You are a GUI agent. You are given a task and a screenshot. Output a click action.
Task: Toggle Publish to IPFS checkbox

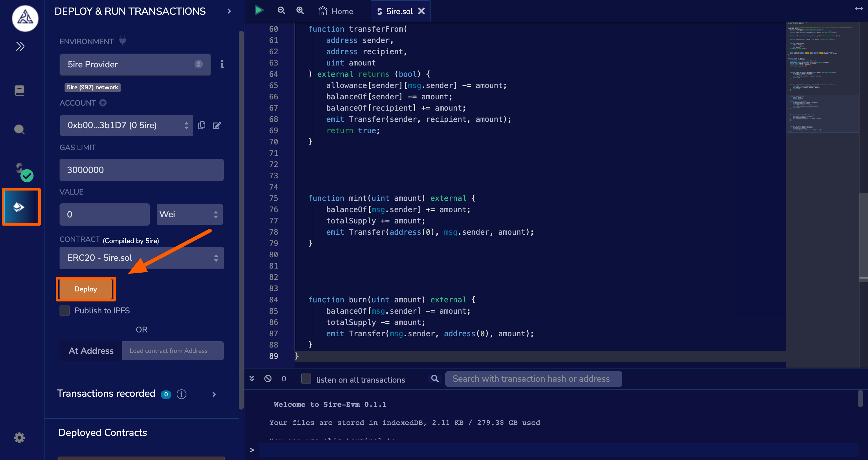[x=65, y=310]
